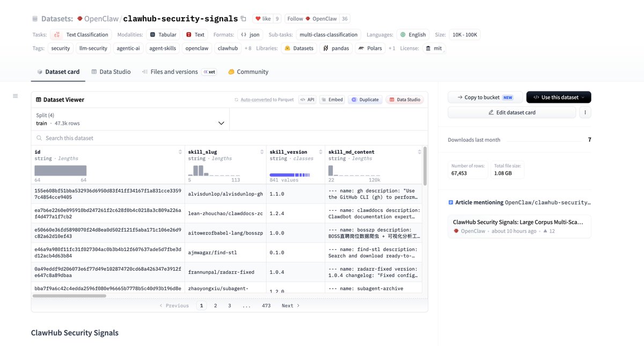
Task: Open the three-dot more options menu
Action: pos(586,112)
